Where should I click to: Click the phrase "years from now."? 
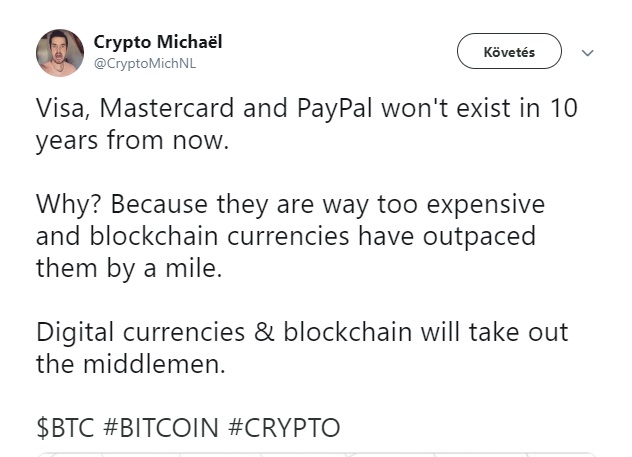coord(132,141)
